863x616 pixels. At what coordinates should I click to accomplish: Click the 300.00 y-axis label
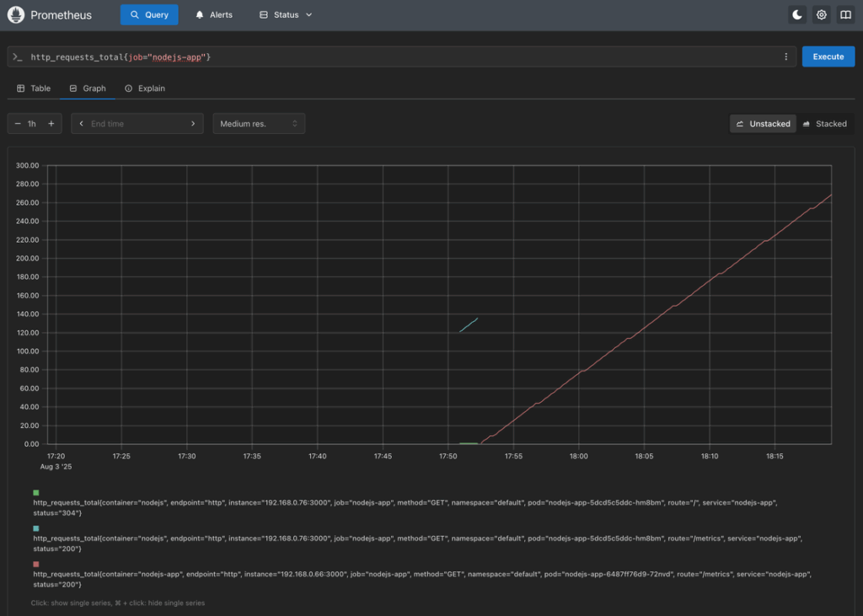pyautogui.click(x=28, y=165)
